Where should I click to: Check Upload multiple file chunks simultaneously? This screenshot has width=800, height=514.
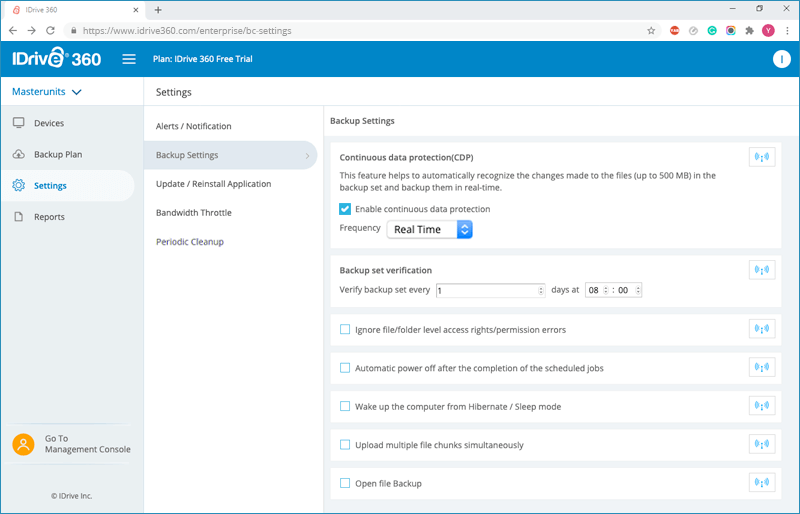pyautogui.click(x=345, y=445)
